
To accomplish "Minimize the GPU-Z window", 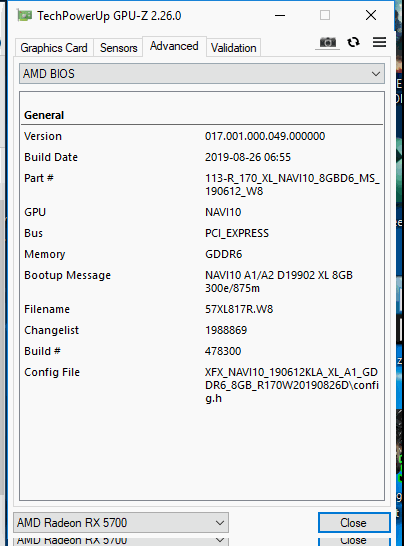I will pyautogui.click(x=280, y=15).
